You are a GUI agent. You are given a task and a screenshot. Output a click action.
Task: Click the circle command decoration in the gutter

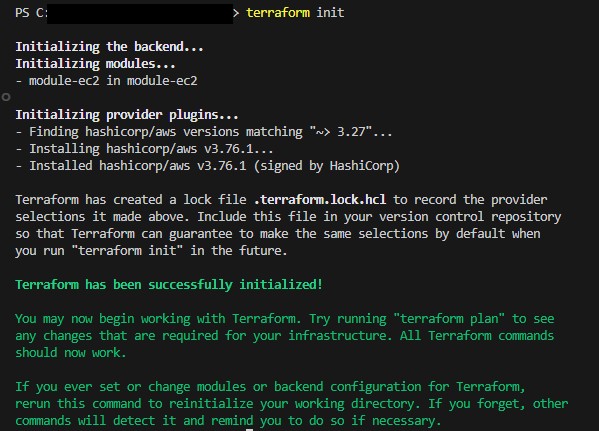point(6,97)
